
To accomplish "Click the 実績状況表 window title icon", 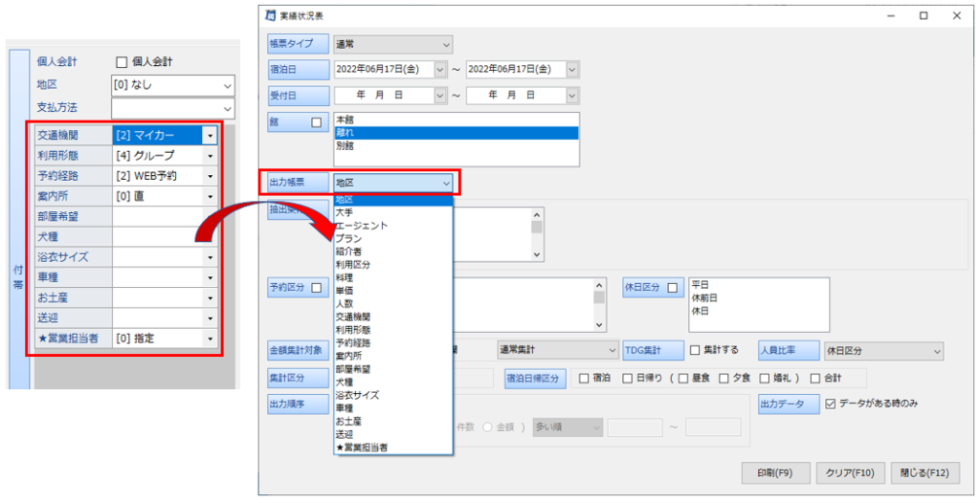I will [x=271, y=15].
